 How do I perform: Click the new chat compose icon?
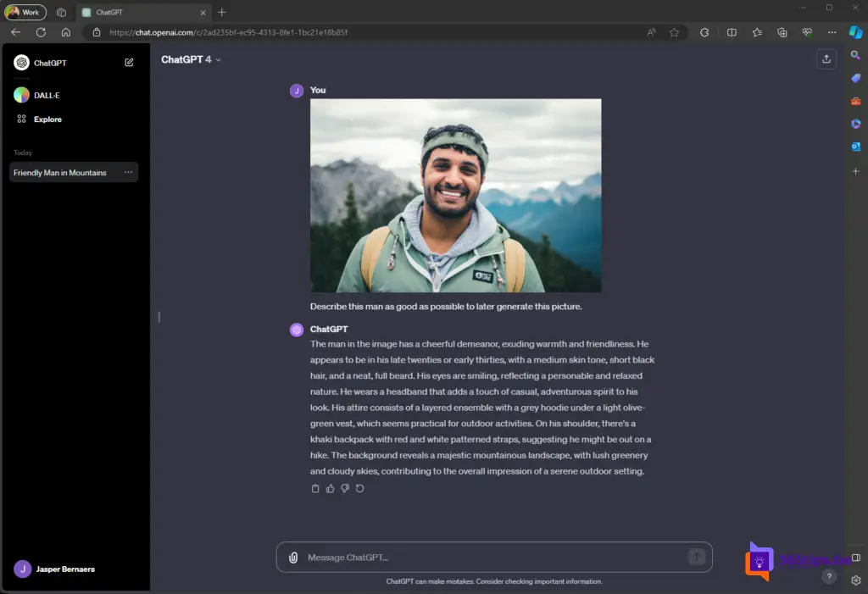coord(129,63)
